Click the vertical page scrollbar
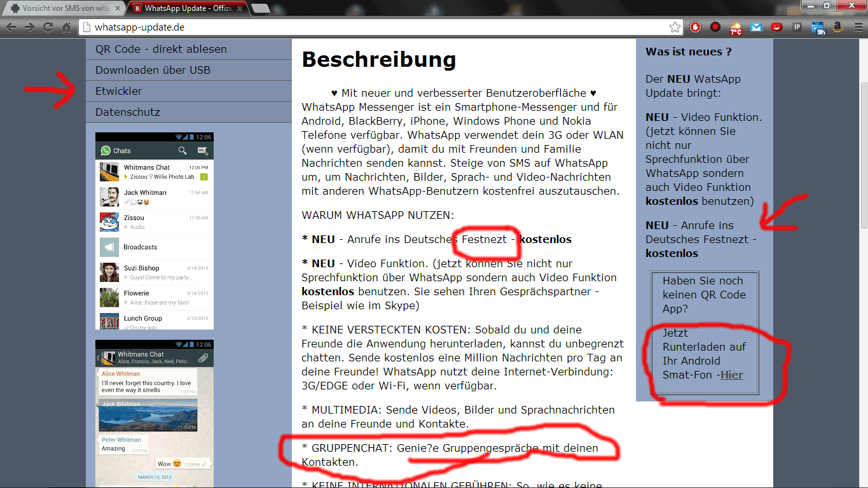 tap(863, 156)
